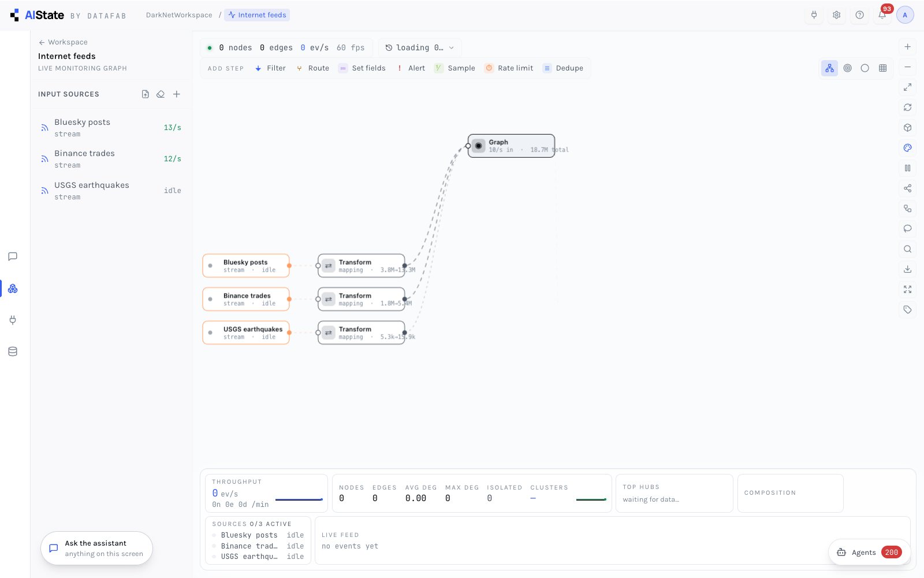Open the color palette icon

pyautogui.click(x=907, y=148)
